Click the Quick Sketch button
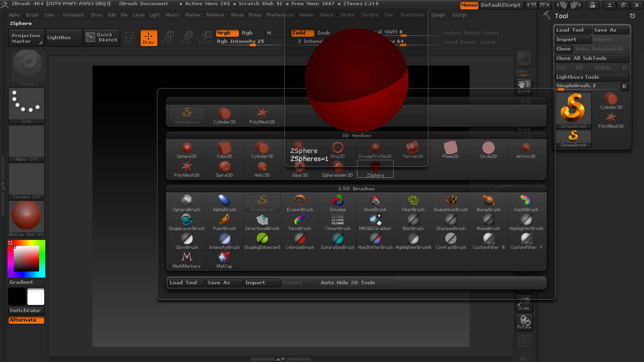This screenshot has height=362, width=644. [x=102, y=38]
